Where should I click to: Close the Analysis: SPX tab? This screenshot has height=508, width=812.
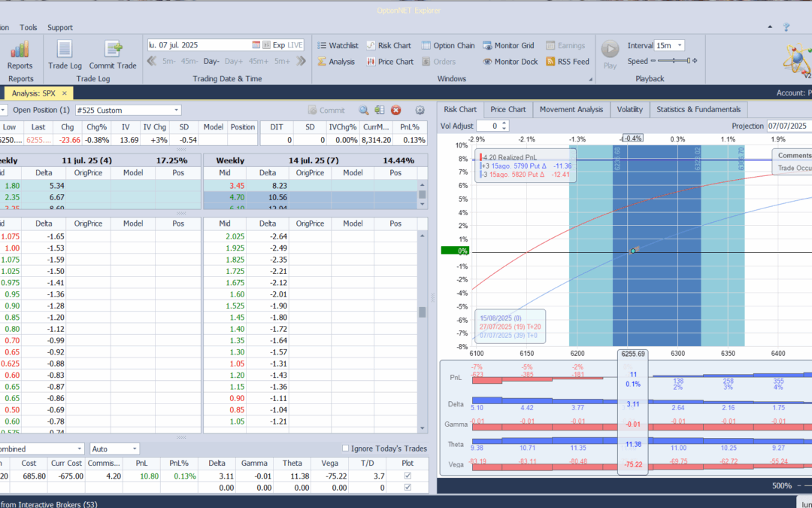[65, 93]
